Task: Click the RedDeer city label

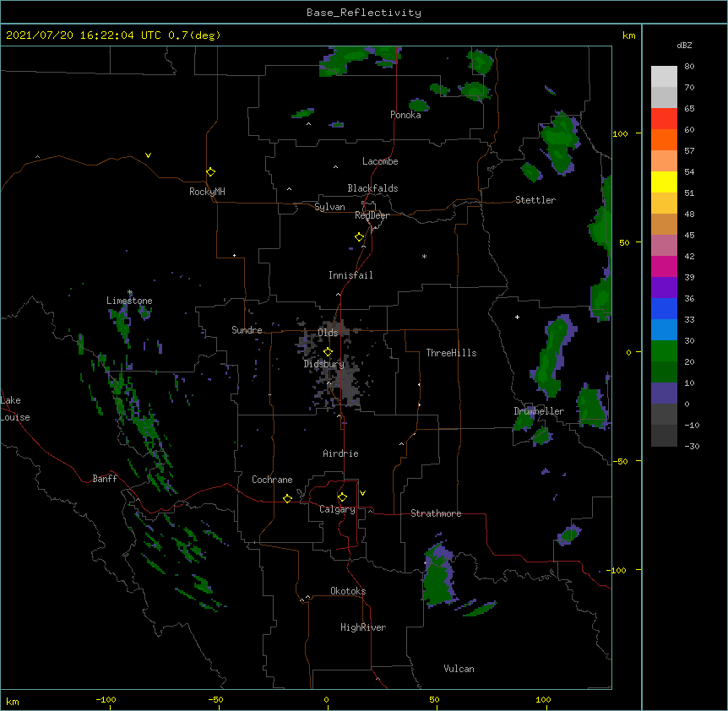Action: pos(372,215)
